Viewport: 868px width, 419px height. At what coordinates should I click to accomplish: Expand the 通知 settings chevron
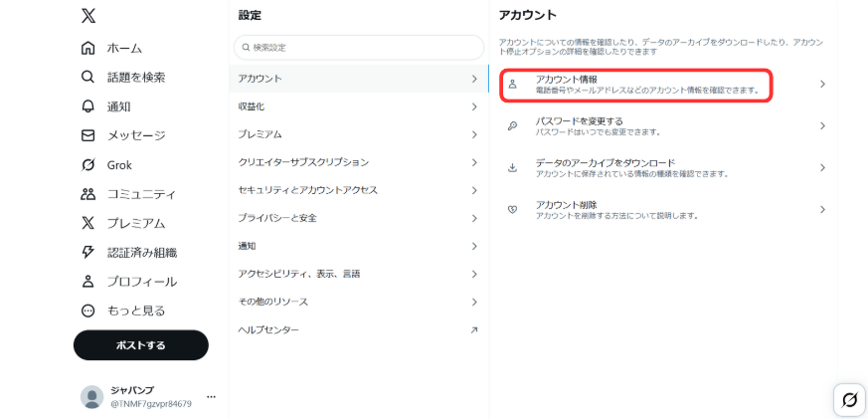point(474,246)
